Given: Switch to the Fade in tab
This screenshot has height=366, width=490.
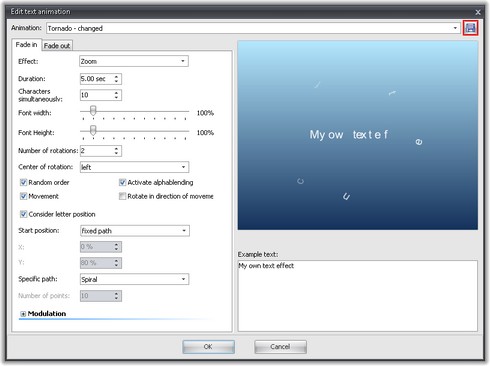Looking at the screenshot, I should click(x=26, y=45).
